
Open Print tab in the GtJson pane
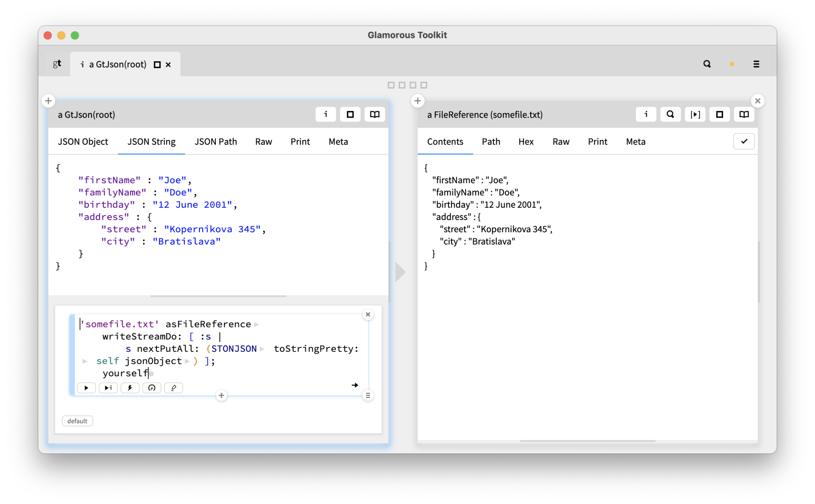(x=300, y=142)
